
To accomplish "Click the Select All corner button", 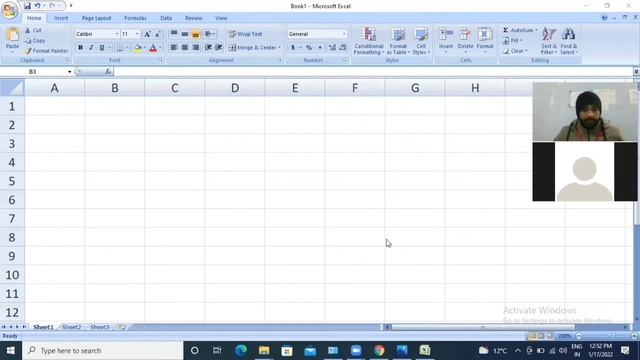I will [x=12, y=88].
